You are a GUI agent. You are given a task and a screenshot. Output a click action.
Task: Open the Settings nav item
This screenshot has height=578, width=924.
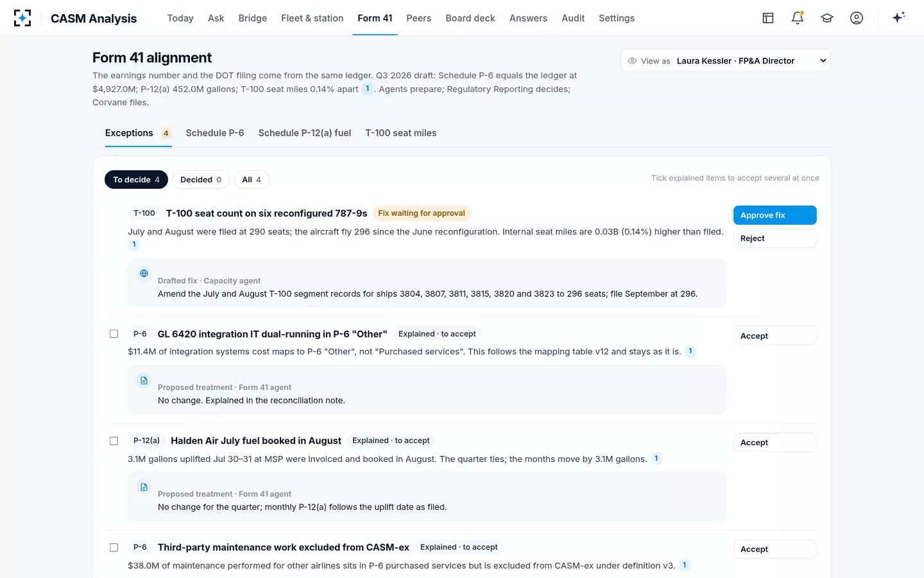point(617,18)
